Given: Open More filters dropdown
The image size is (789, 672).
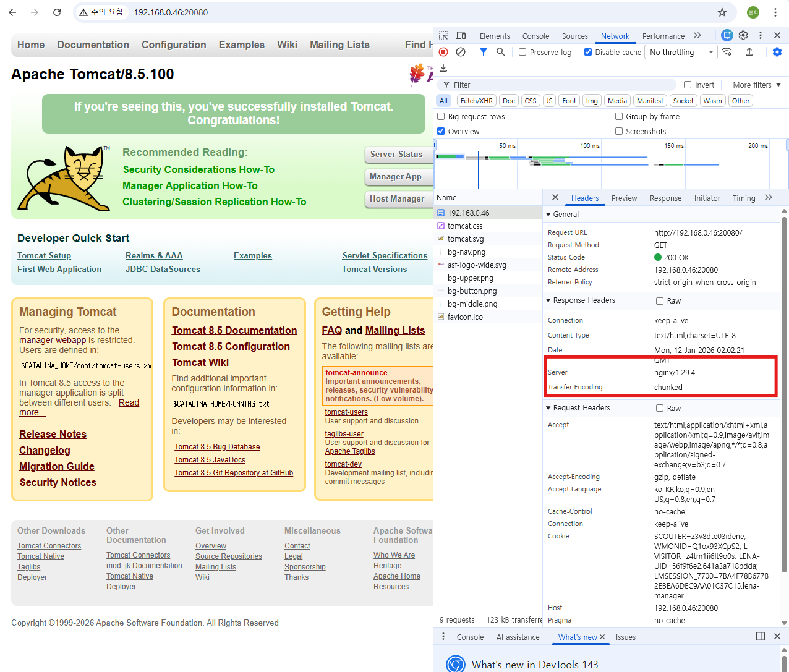Looking at the screenshot, I should (x=757, y=85).
